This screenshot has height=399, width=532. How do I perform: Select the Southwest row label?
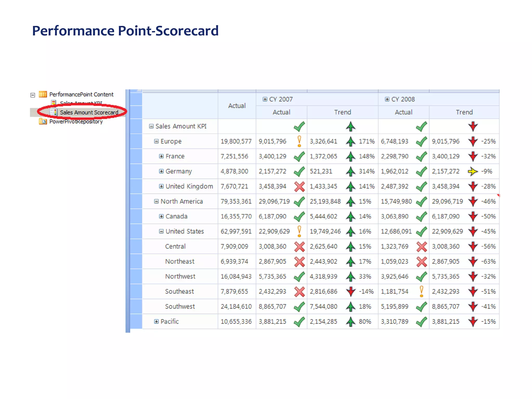[x=180, y=307]
